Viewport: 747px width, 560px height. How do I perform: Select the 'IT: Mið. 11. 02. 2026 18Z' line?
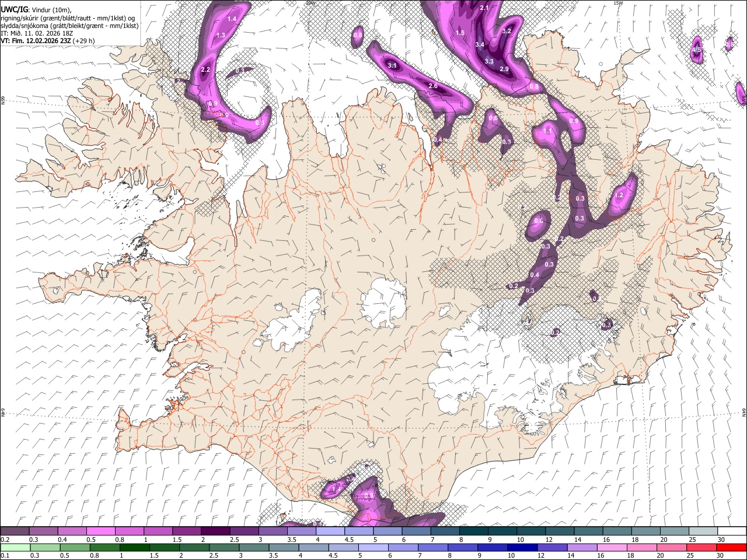[x=37, y=33]
